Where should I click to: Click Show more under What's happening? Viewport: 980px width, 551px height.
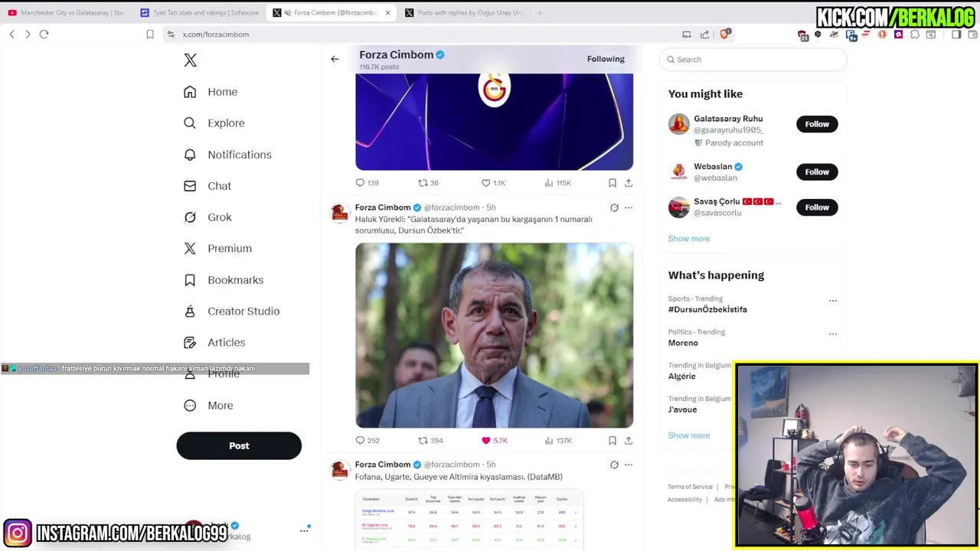pyautogui.click(x=689, y=435)
